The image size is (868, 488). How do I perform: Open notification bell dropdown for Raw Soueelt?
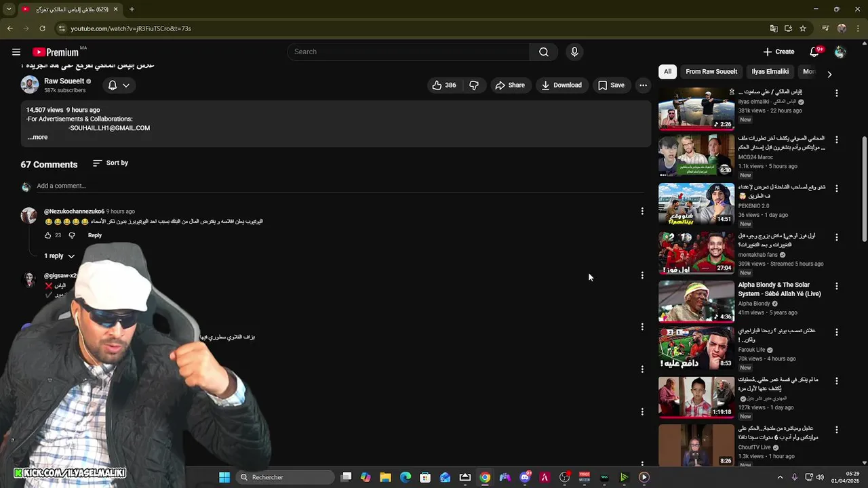tap(119, 85)
